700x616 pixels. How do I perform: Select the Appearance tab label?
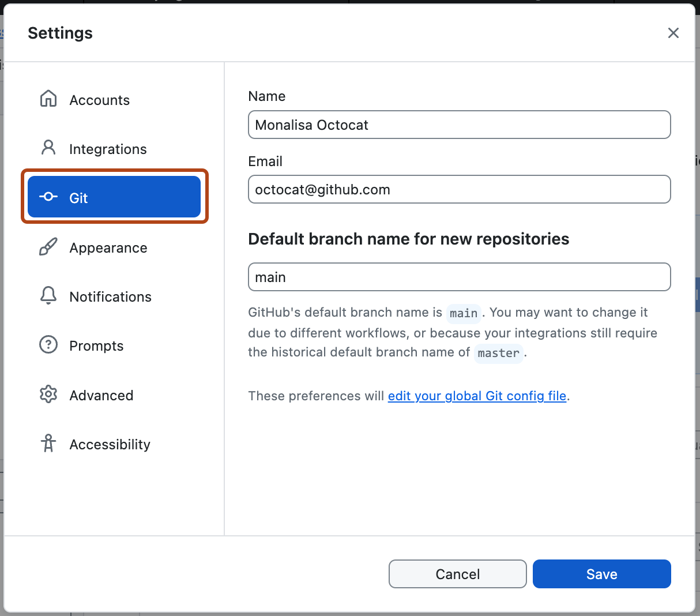click(x=108, y=248)
